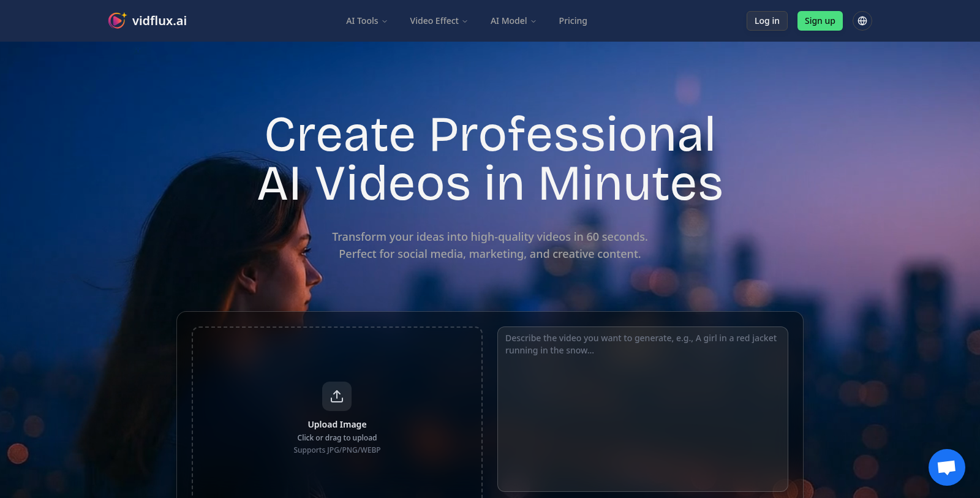Click the upload arrow icon
980x498 pixels.
[337, 396]
